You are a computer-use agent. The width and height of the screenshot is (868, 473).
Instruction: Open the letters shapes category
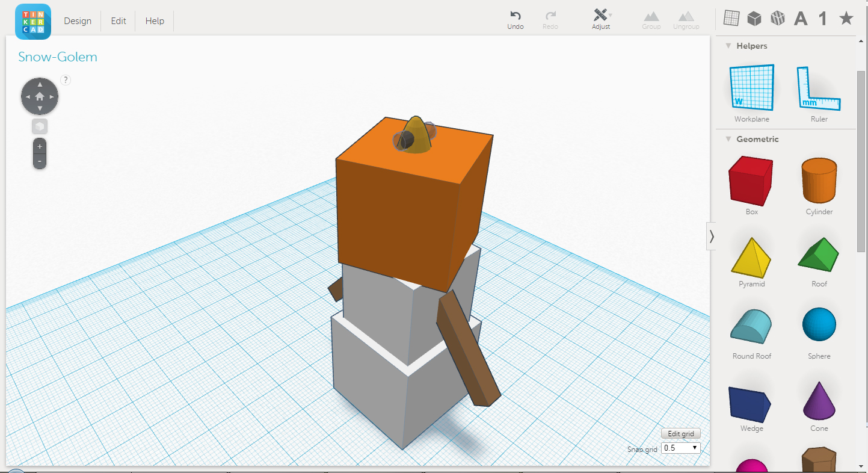801,19
